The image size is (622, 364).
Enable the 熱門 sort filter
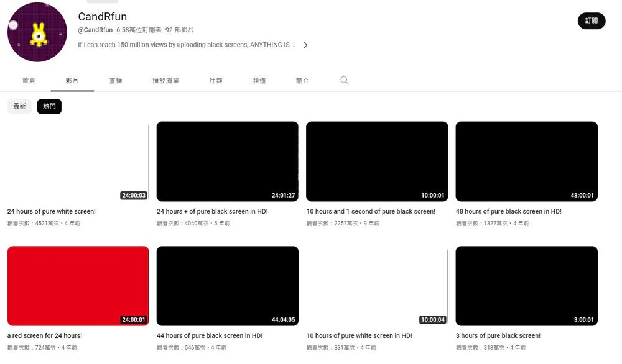49,106
